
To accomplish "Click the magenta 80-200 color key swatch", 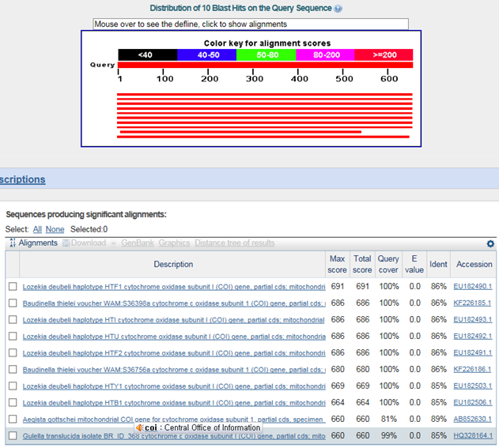I will pos(325,55).
